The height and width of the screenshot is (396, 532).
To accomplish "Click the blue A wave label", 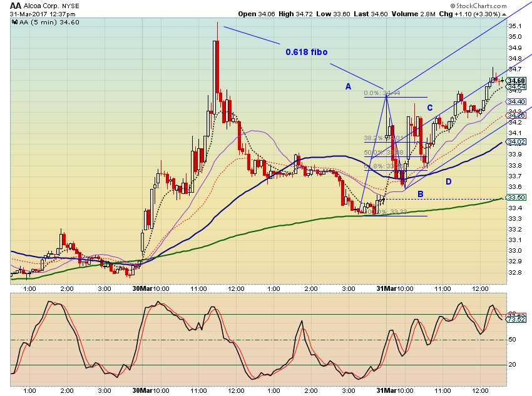I will (348, 87).
